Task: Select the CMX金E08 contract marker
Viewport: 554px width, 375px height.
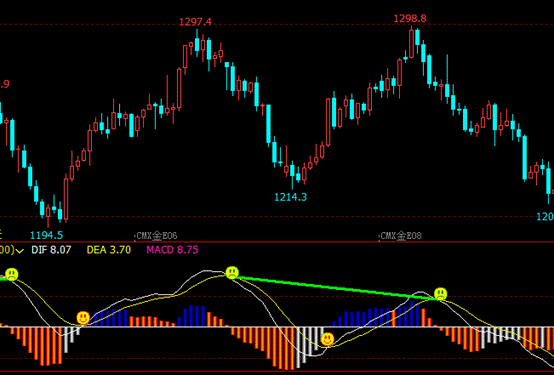Action: click(x=401, y=236)
